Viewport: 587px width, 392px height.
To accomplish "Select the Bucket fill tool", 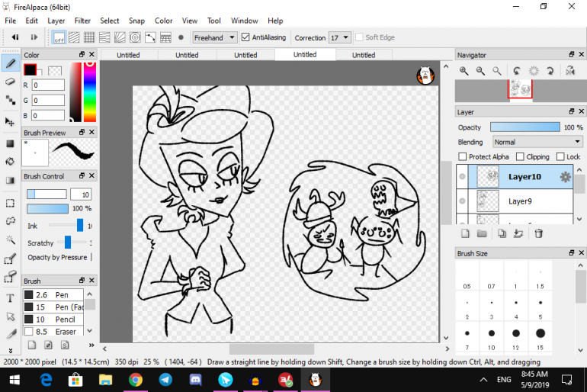I will (x=11, y=162).
